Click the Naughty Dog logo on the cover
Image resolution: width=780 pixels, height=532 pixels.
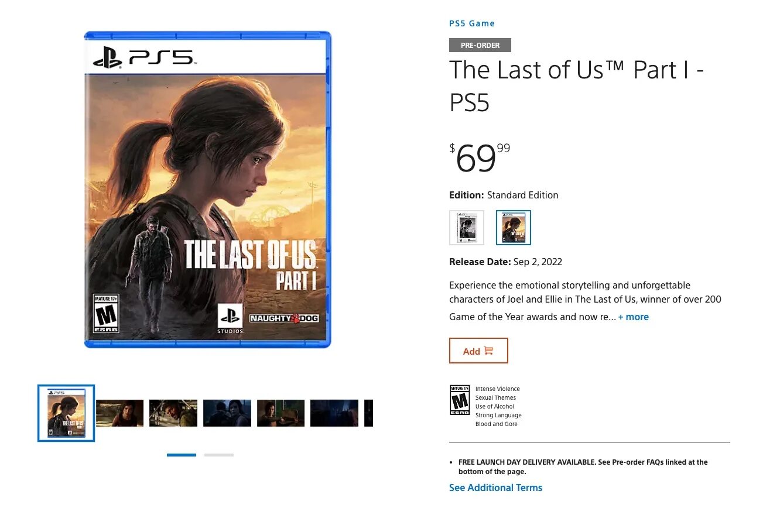284,318
